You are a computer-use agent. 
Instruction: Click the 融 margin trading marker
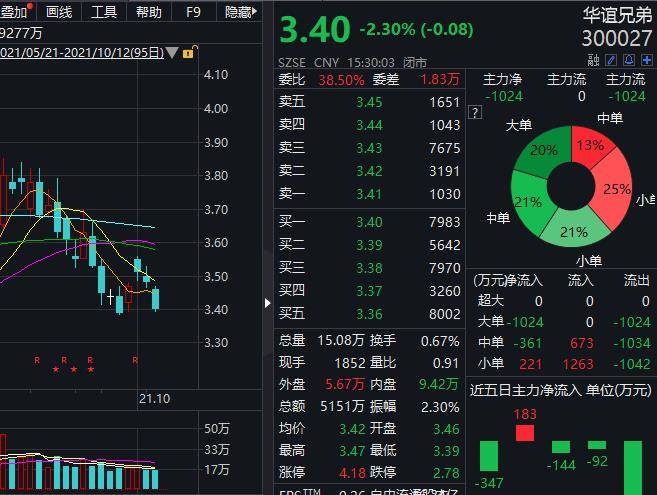click(x=593, y=60)
